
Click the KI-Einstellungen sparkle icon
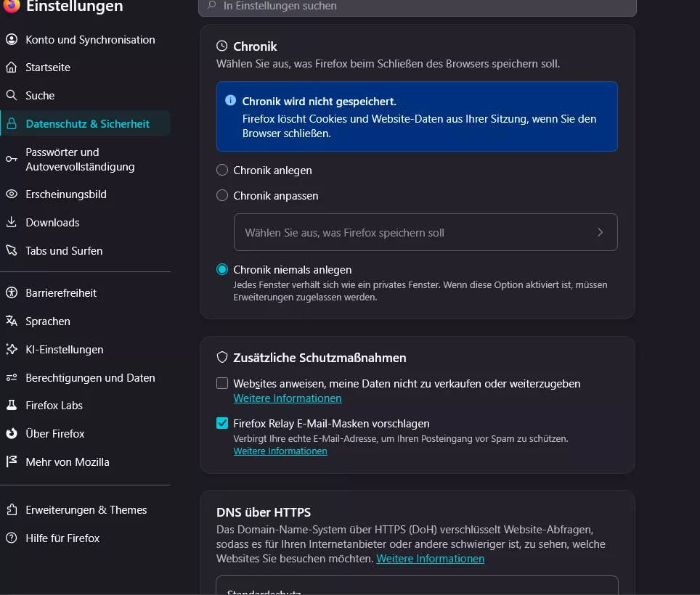tap(12, 349)
